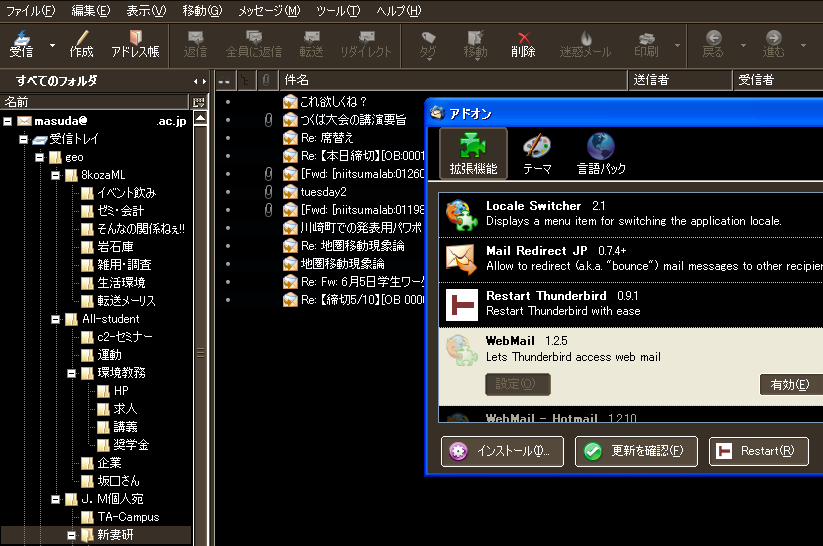Viewport: 823px width, 546px height.
Task: Click the folder column picker icon
Action: tap(198, 101)
